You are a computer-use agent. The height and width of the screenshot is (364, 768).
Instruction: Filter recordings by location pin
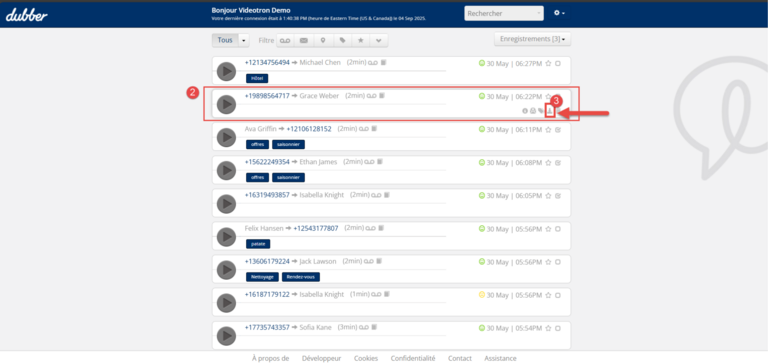pyautogui.click(x=323, y=41)
